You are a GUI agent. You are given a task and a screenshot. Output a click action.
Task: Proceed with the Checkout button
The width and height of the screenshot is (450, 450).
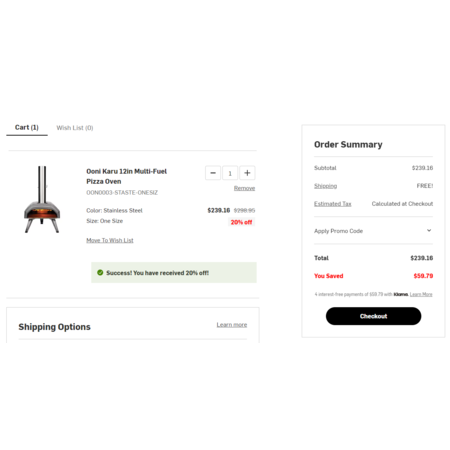[373, 316]
